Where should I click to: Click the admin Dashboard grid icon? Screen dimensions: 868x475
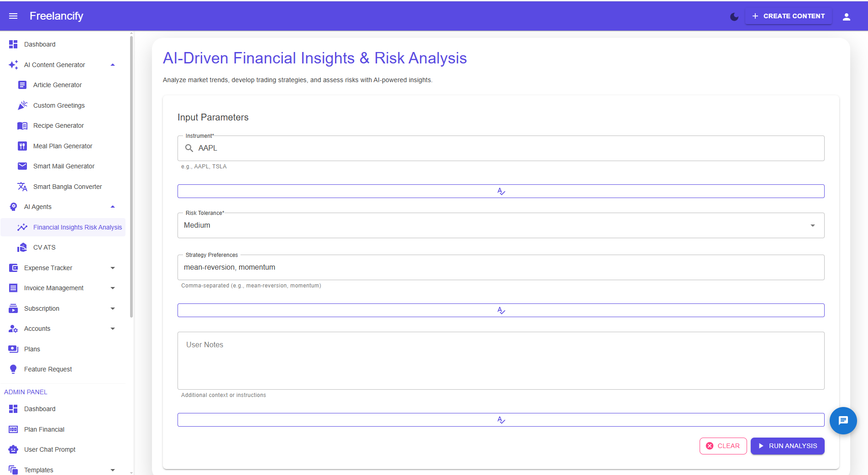(13, 409)
